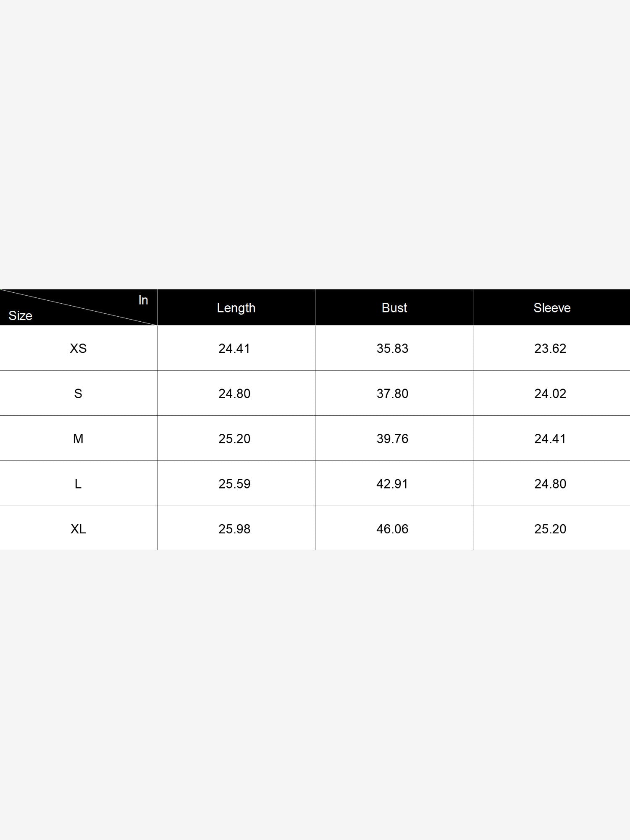
Task: Select the M size row label
Action: 78,439
